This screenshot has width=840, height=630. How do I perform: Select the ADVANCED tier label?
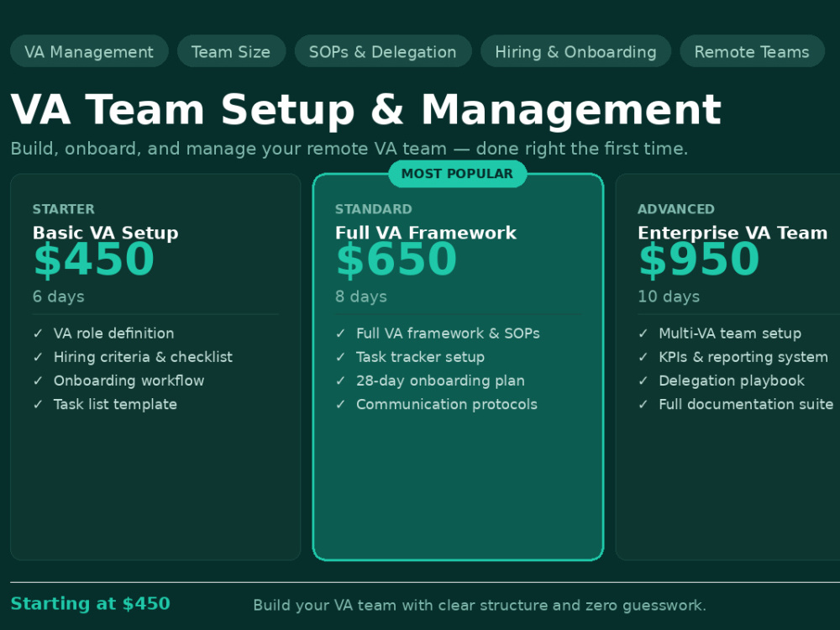tap(676, 209)
